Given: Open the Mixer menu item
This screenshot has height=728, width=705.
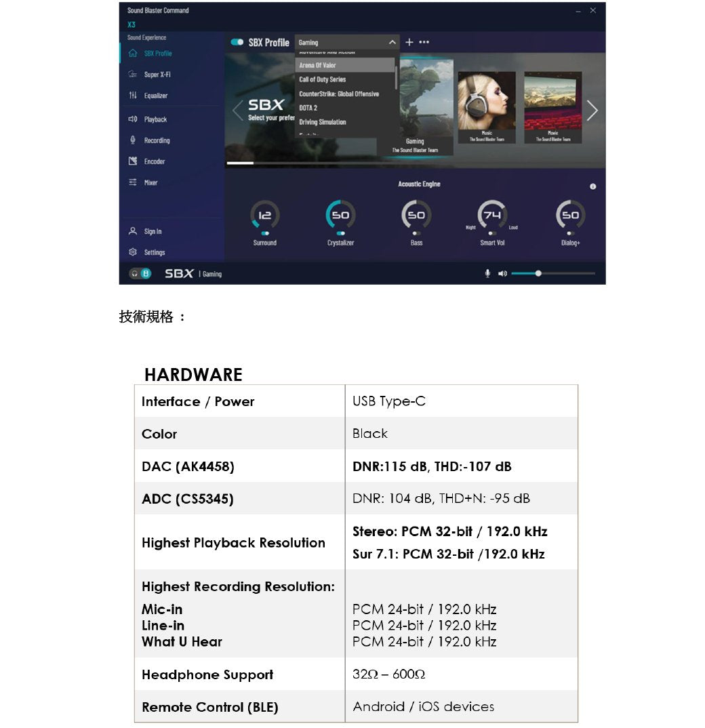Looking at the screenshot, I should 150,182.
